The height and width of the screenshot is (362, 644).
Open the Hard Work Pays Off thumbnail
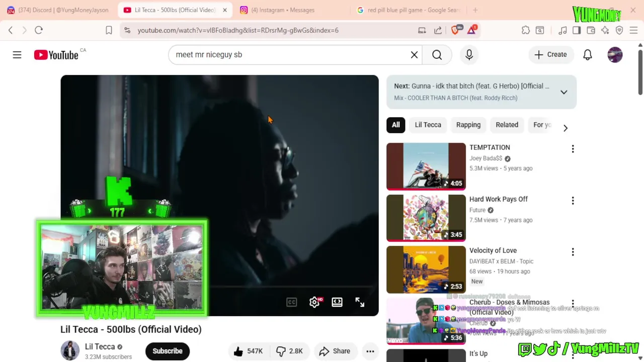pyautogui.click(x=426, y=218)
